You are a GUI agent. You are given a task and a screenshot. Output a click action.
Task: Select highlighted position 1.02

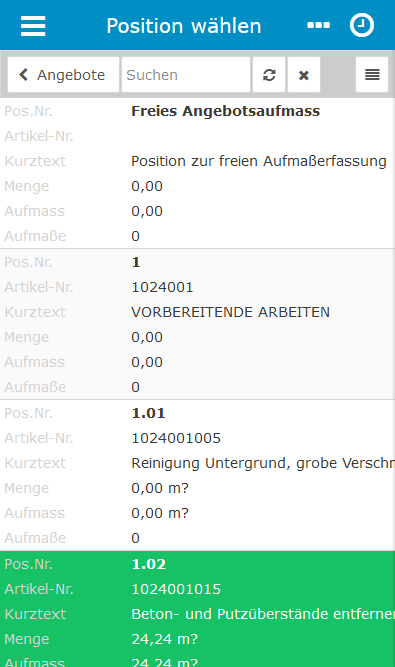point(197,609)
